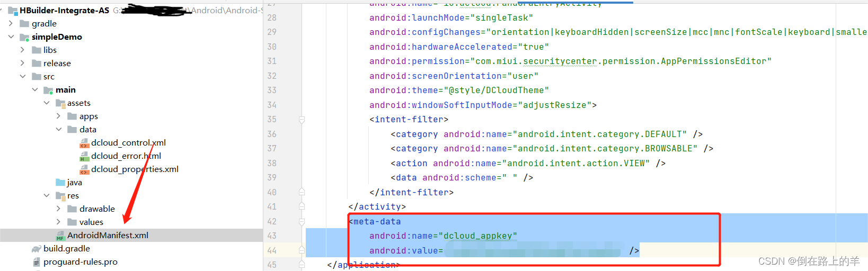Click the dcloud_properties.xml file icon
This screenshot has height=271, width=868.
[84, 169]
